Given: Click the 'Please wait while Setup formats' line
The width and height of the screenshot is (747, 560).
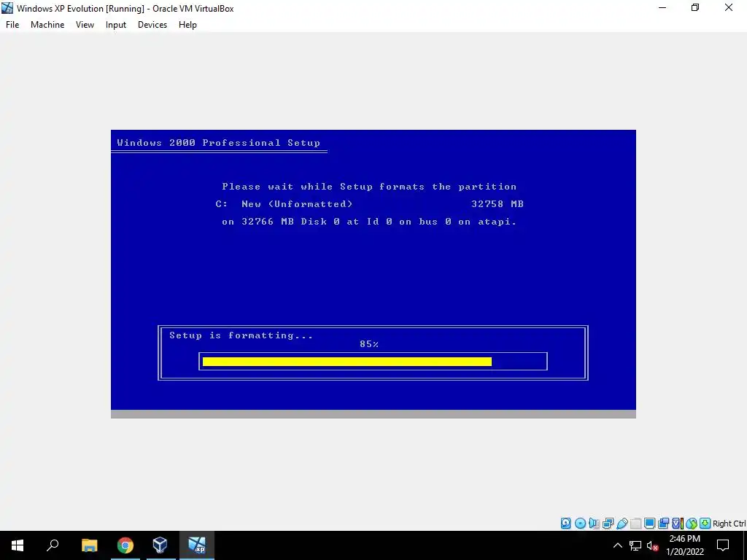Looking at the screenshot, I should pyautogui.click(x=369, y=187).
